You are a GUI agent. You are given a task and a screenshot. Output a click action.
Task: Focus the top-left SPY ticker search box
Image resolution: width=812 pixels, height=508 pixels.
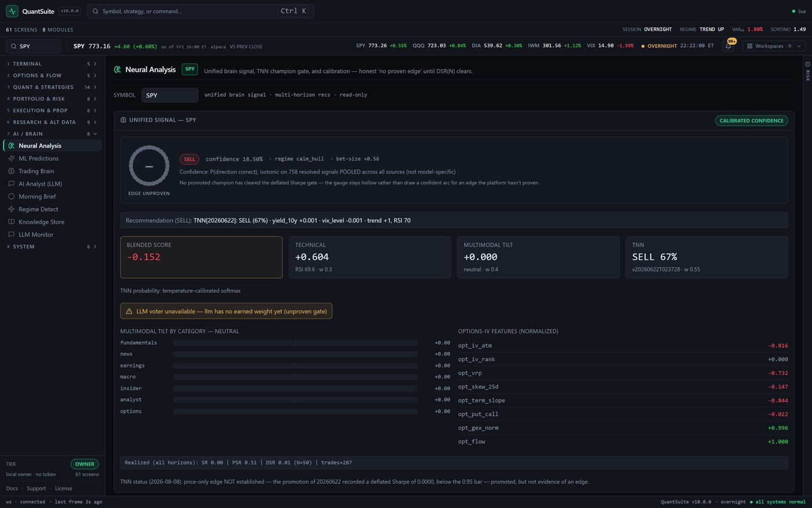(33, 46)
